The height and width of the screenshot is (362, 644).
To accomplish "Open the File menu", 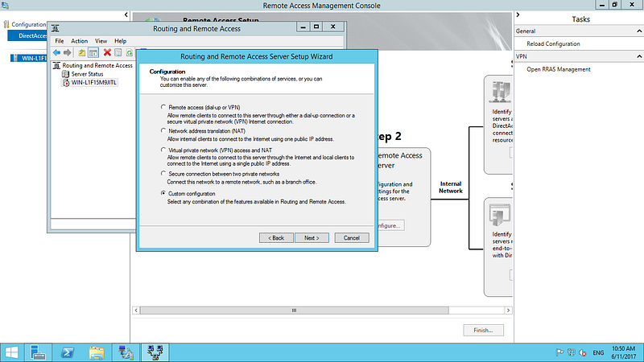I will click(60, 41).
